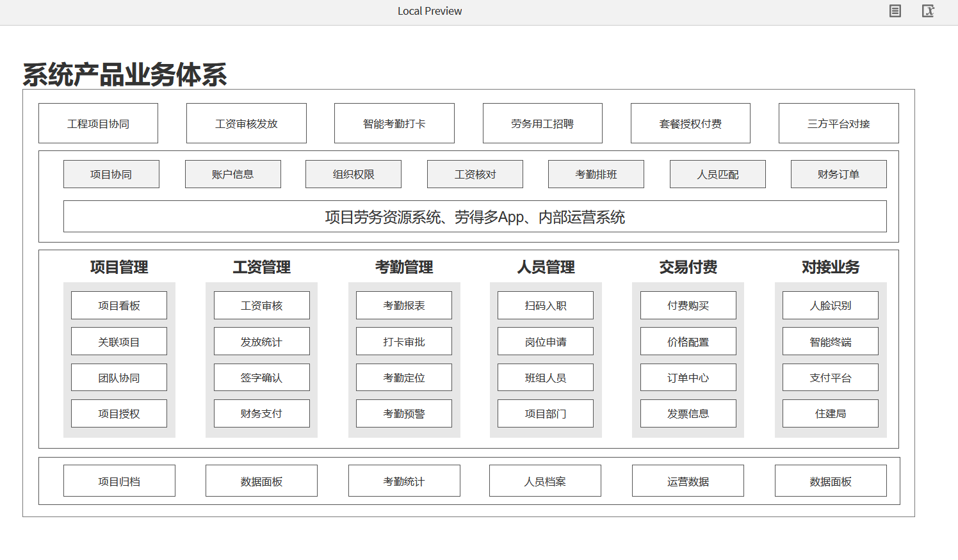The width and height of the screenshot is (958, 560).
Task: Click the 财务支付 item
Action: tap(262, 413)
